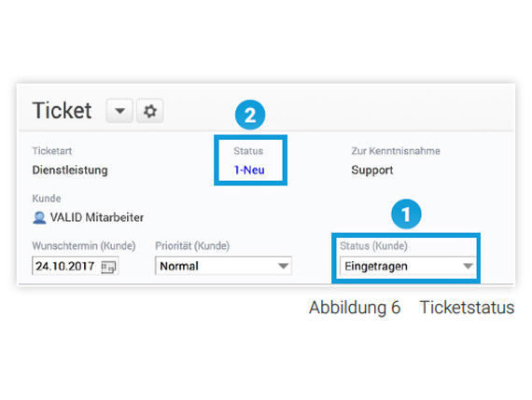
Task: Expand the Priorität (Kunde) Normal dropdown
Action: coord(223,266)
